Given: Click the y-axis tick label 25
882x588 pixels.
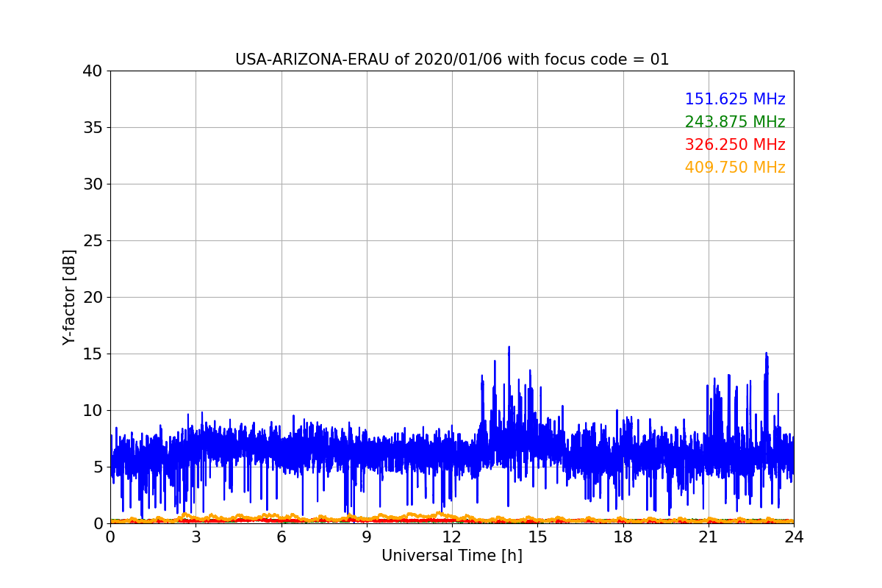Looking at the screenshot, I should click(93, 241).
